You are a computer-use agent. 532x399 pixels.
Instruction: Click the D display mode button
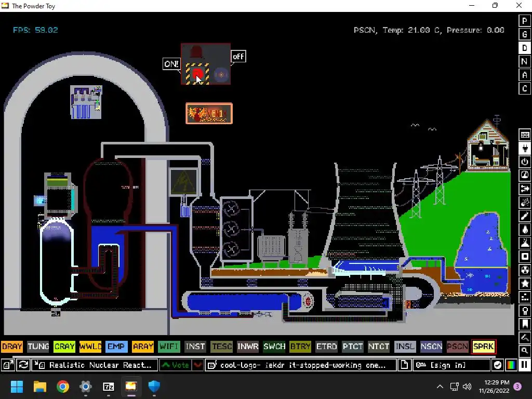[x=525, y=48]
